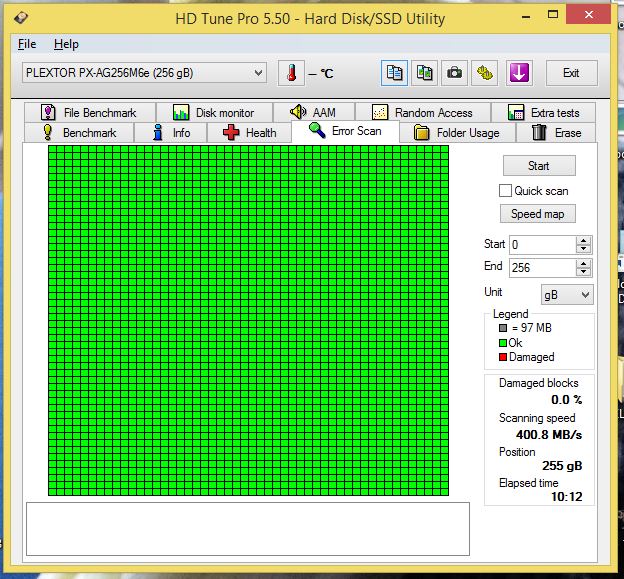Open the AAM tab
Image resolution: width=624 pixels, height=579 pixels.
coord(314,113)
